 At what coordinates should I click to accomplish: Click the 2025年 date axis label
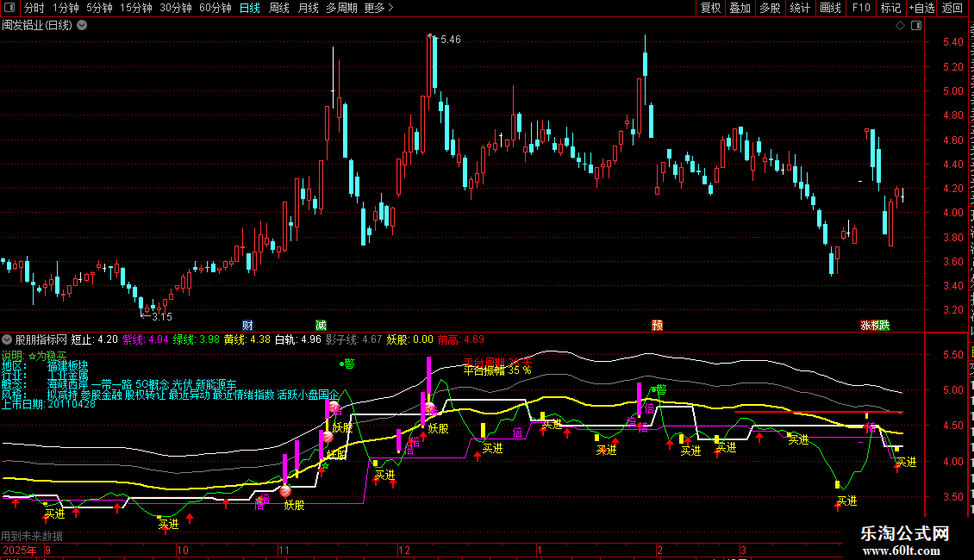pos(20,550)
